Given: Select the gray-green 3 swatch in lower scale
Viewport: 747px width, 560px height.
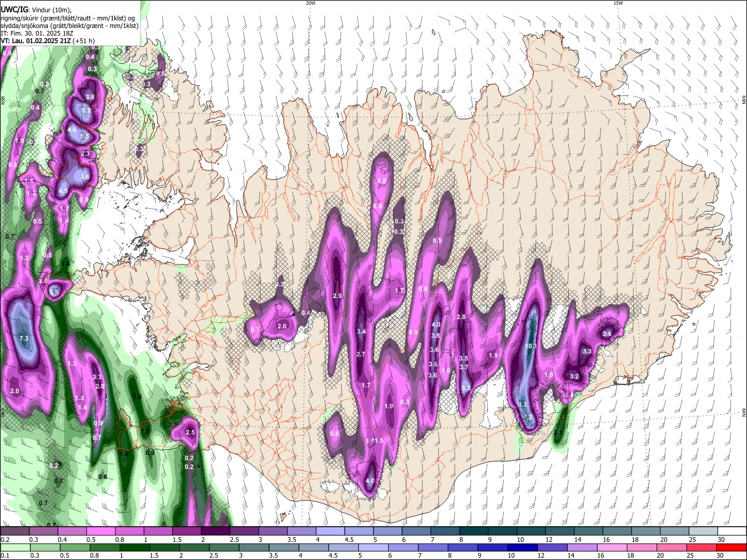Looking at the screenshot, I should point(254,547).
